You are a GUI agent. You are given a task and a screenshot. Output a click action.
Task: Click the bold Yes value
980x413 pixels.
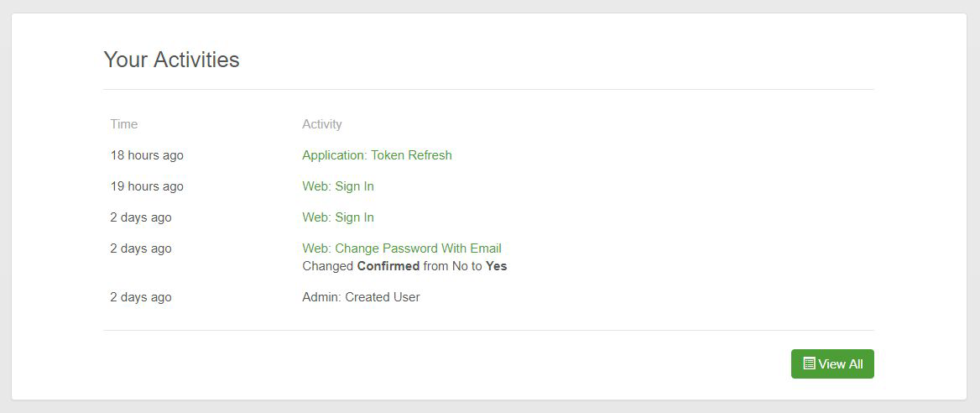pyautogui.click(x=497, y=266)
